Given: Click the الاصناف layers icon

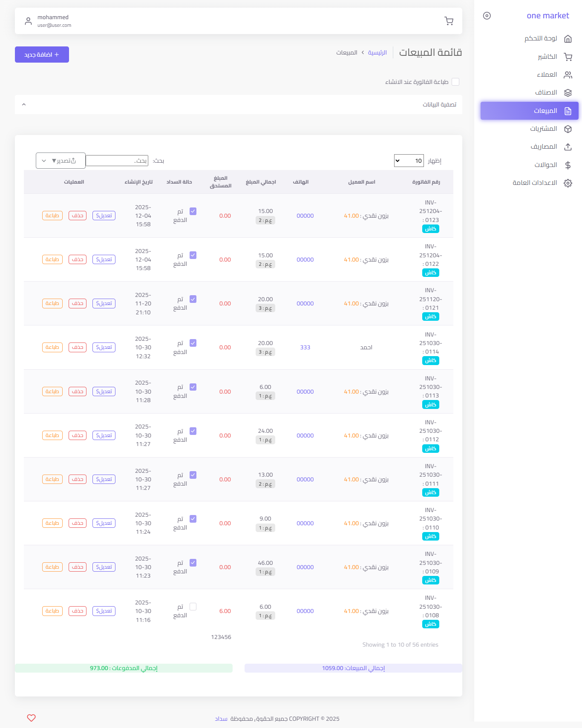Looking at the screenshot, I should pyautogui.click(x=568, y=93).
